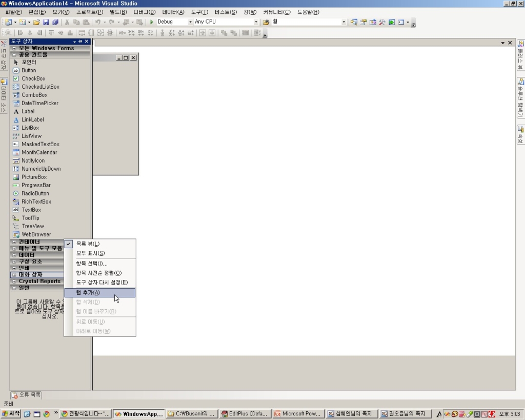Choose 탭 추가(A) from the context menu
This screenshot has width=525, height=420.
(100, 293)
